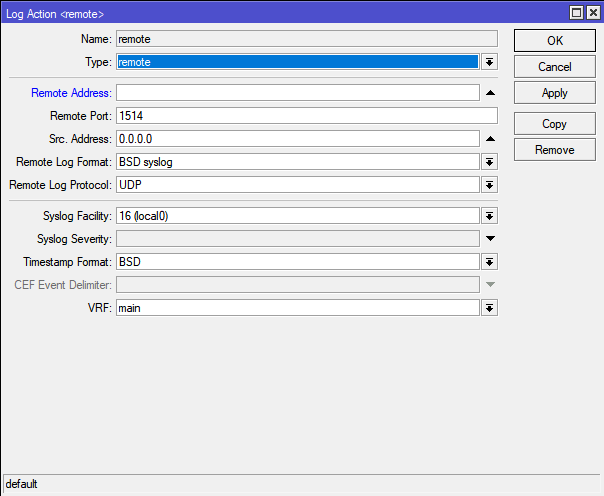Apply the log action settings
The height and width of the screenshot is (496, 604).
[x=555, y=93]
